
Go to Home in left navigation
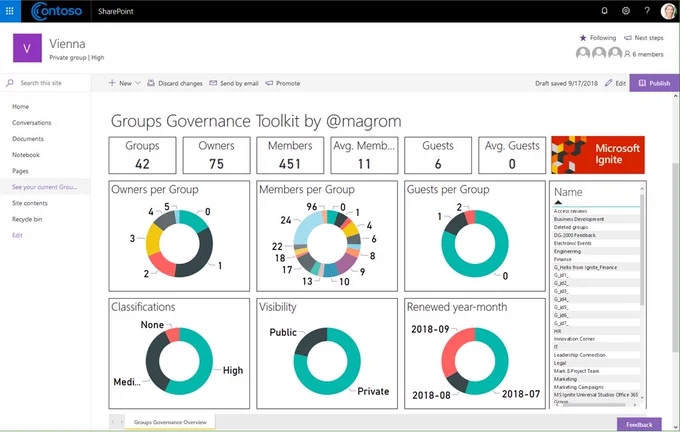pos(20,106)
